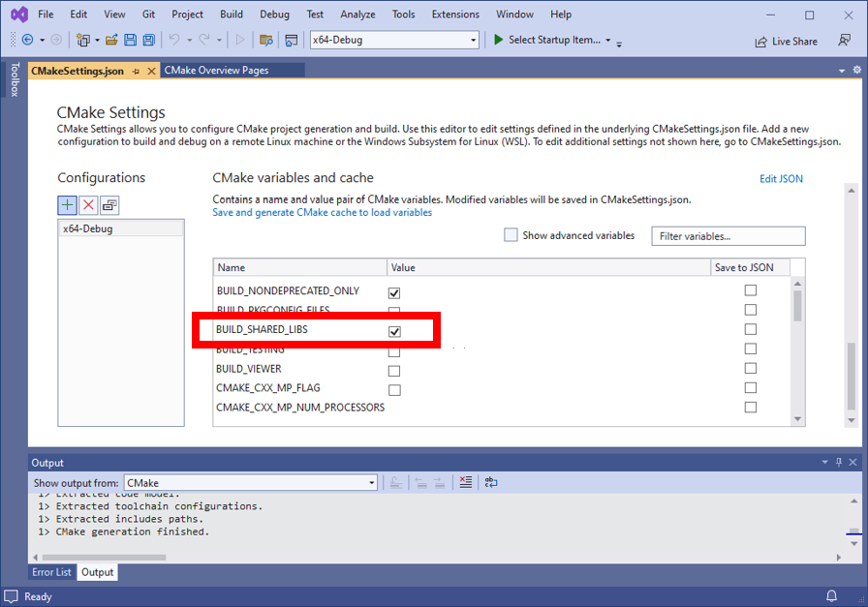Click Save and generate CMake cache link
868x607 pixels.
click(x=323, y=212)
